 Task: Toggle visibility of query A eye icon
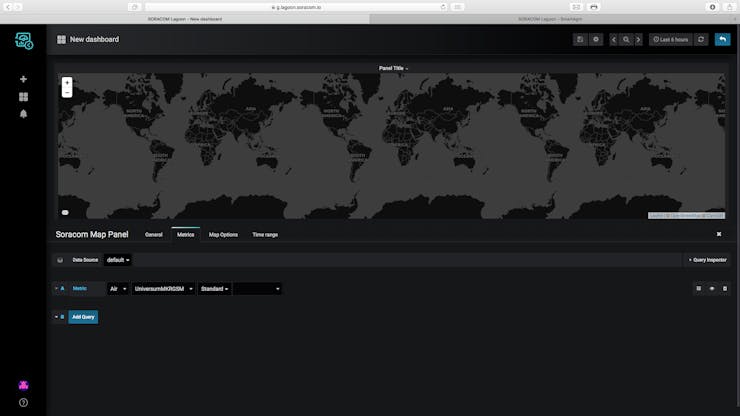point(712,289)
